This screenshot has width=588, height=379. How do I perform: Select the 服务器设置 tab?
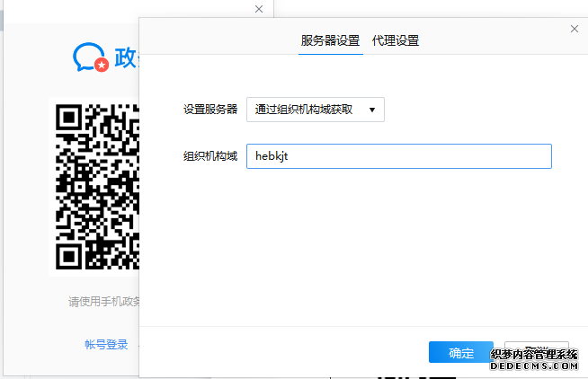(330, 40)
